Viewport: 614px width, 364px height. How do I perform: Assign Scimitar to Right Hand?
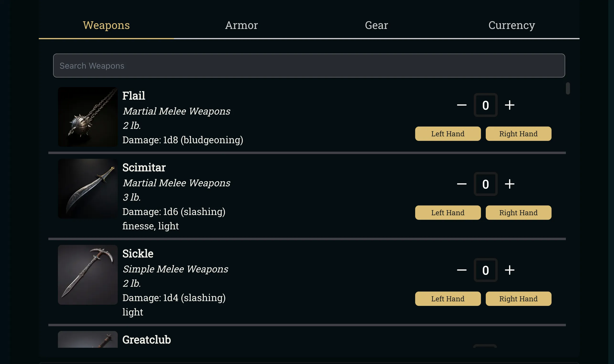(518, 213)
